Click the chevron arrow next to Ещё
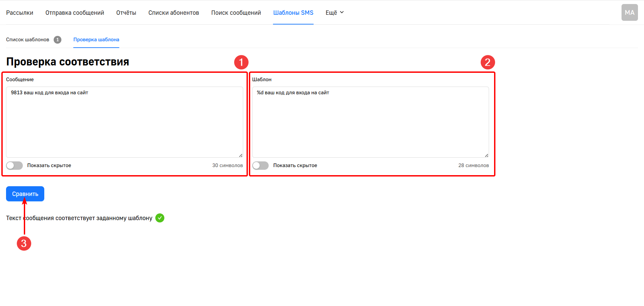This screenshot has height=306, width=644. click(x=342, y=12)
